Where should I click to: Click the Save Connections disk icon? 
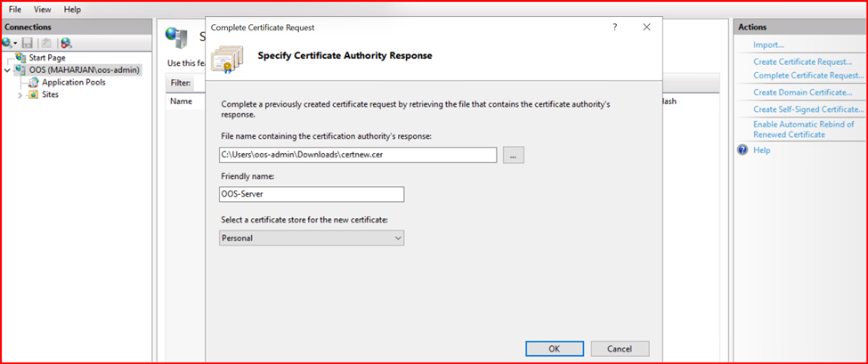[x=28, y=43]
